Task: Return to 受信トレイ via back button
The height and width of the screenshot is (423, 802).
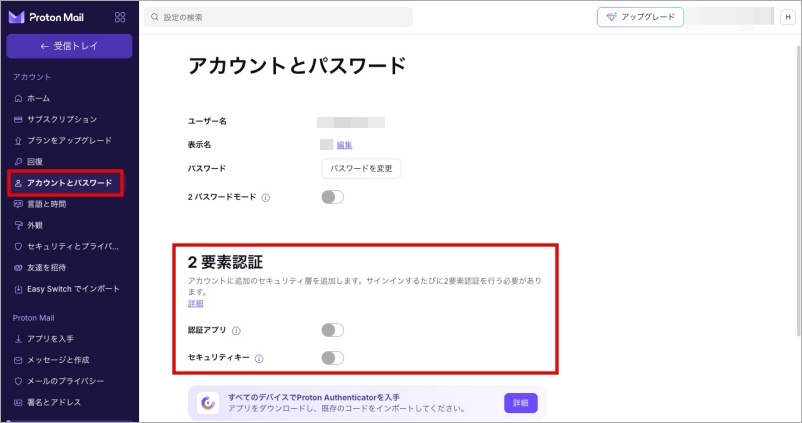Action: 70,46
